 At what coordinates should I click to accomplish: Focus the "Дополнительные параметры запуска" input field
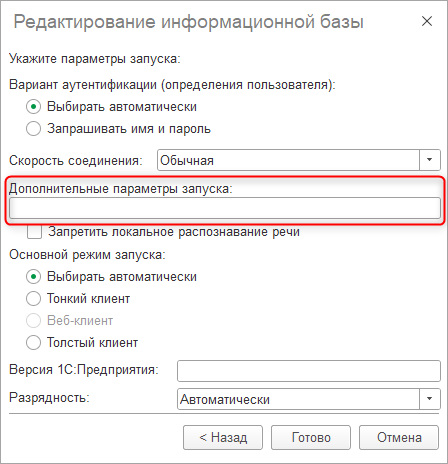[225, 208]
